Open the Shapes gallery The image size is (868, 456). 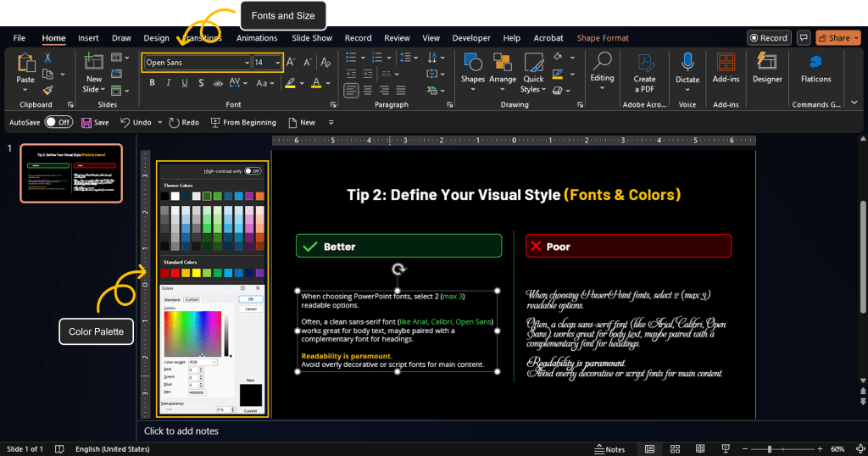tap(472, 71)
